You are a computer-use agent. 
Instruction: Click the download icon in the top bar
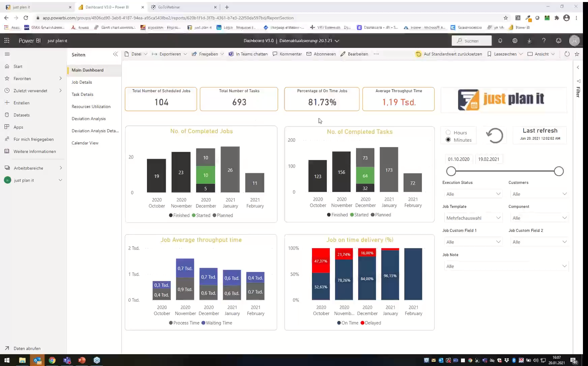tap(529, 40)
